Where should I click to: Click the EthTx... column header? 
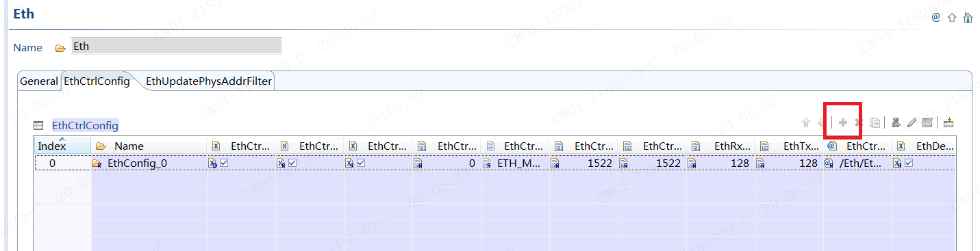coord(789,146)
